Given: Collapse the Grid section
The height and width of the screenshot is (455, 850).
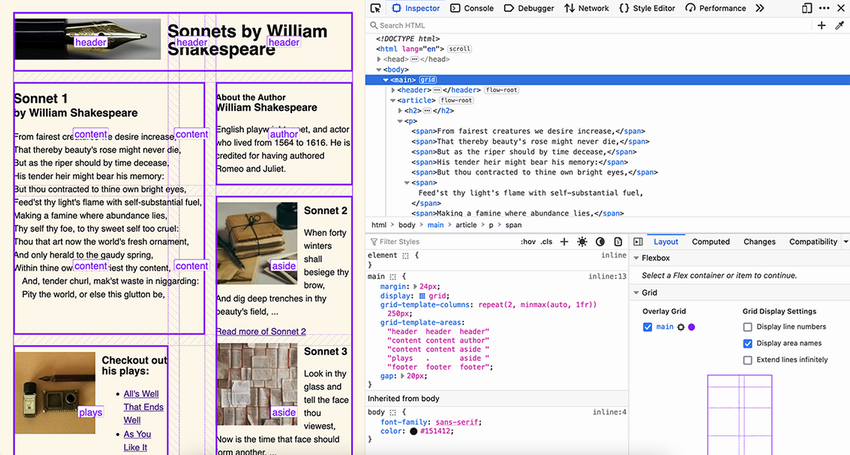Looking at the screenshot, I should pos(638,293).
